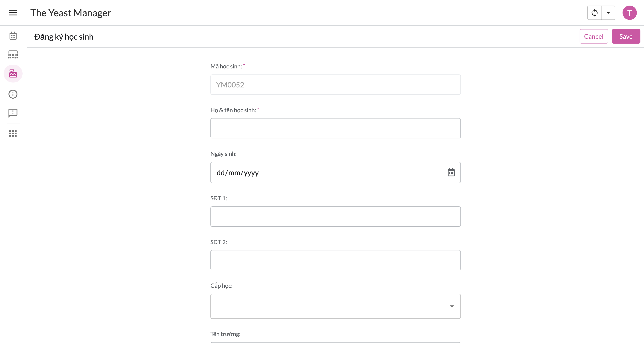Open the apps grid sidebar icon

[13, 133]
